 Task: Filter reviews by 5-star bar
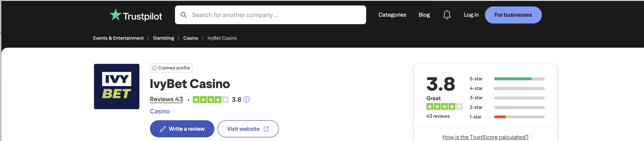pyautogui.click(x=519, y=79)
